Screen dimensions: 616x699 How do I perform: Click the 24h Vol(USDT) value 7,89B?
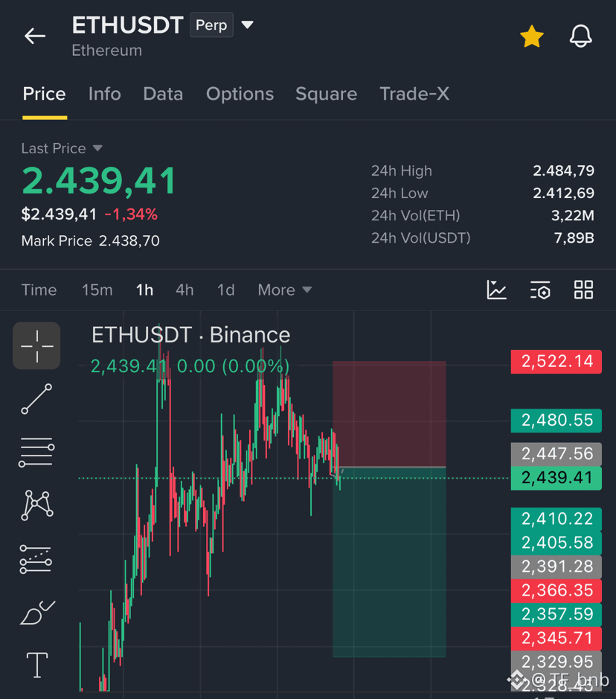(574, 238)
